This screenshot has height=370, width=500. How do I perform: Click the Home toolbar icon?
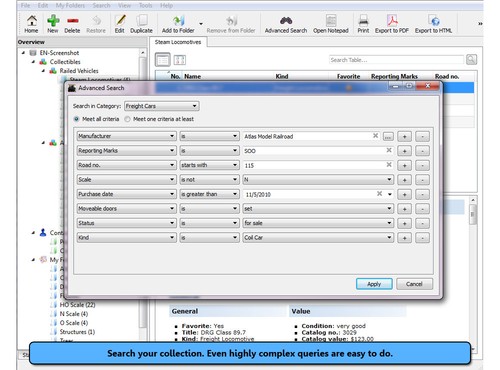[x=31, y=21]
